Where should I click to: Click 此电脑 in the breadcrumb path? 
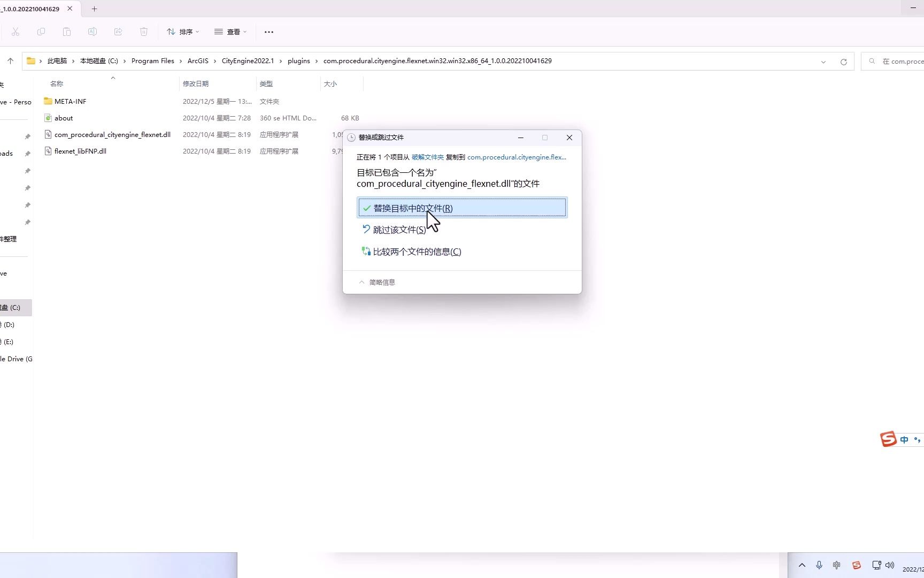(57, 61)
